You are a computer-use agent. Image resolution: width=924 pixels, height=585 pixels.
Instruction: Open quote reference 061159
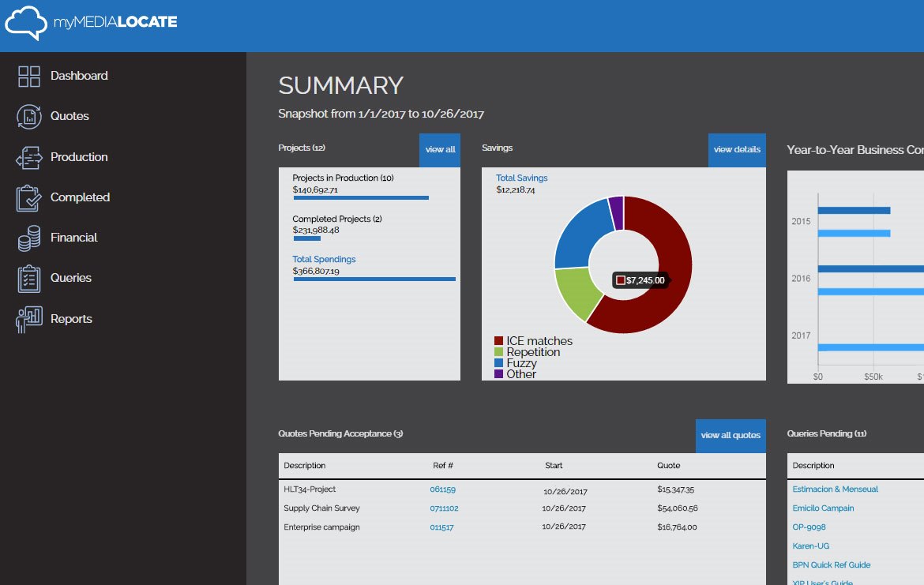pos(442,489)
